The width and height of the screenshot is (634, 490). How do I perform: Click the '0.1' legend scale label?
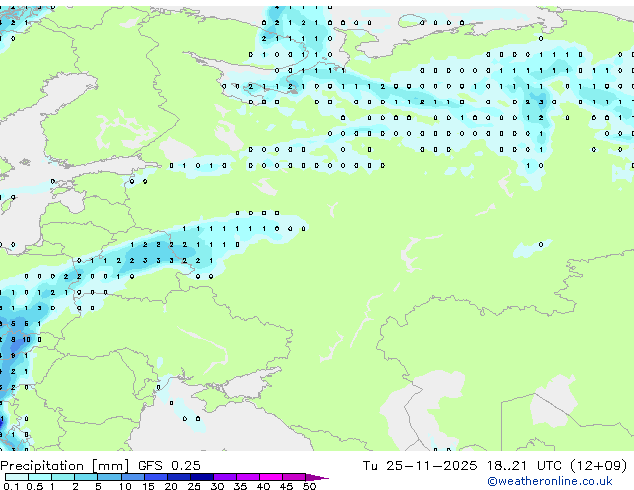(x=11, y=486)
